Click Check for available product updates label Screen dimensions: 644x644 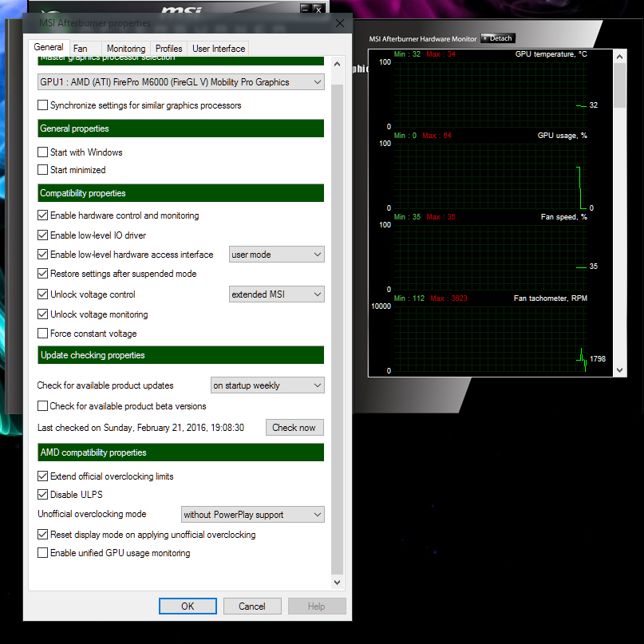[x=105, y=385]
